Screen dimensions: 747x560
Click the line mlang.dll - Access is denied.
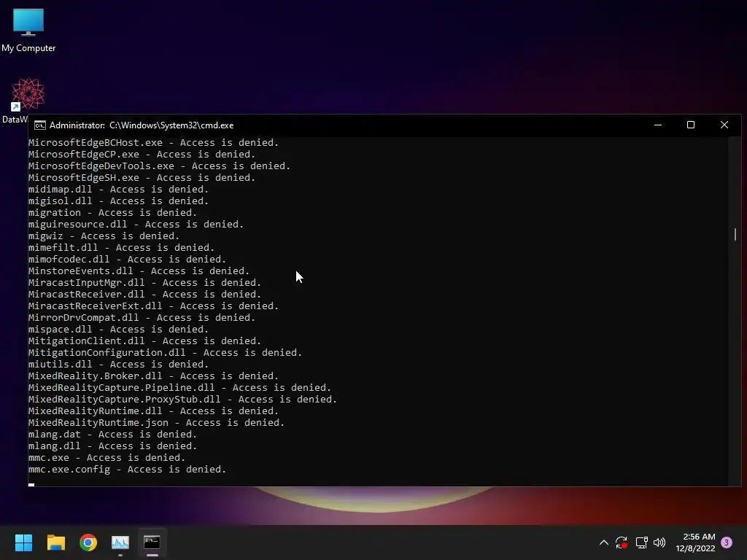(112, 446)
